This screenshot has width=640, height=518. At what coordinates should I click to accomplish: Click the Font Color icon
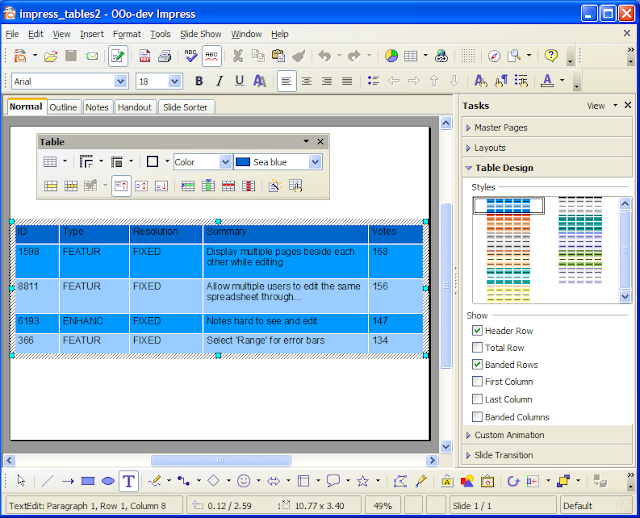point(547,81)
